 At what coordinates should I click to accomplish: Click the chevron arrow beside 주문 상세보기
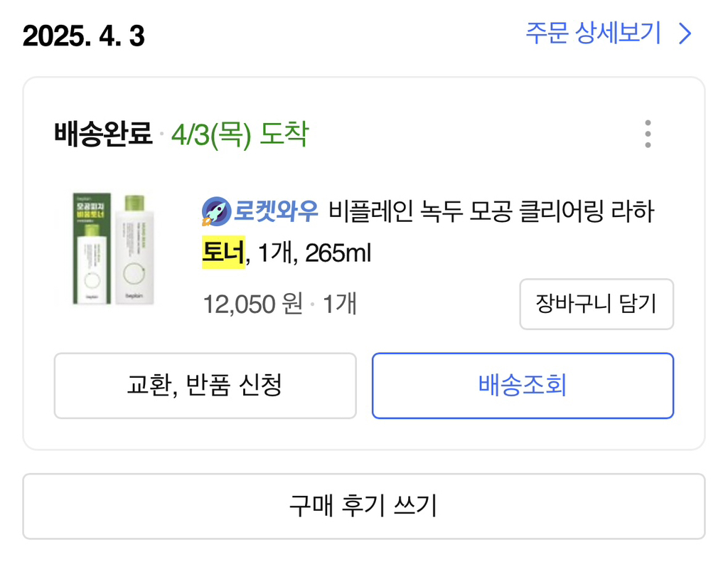685,33
